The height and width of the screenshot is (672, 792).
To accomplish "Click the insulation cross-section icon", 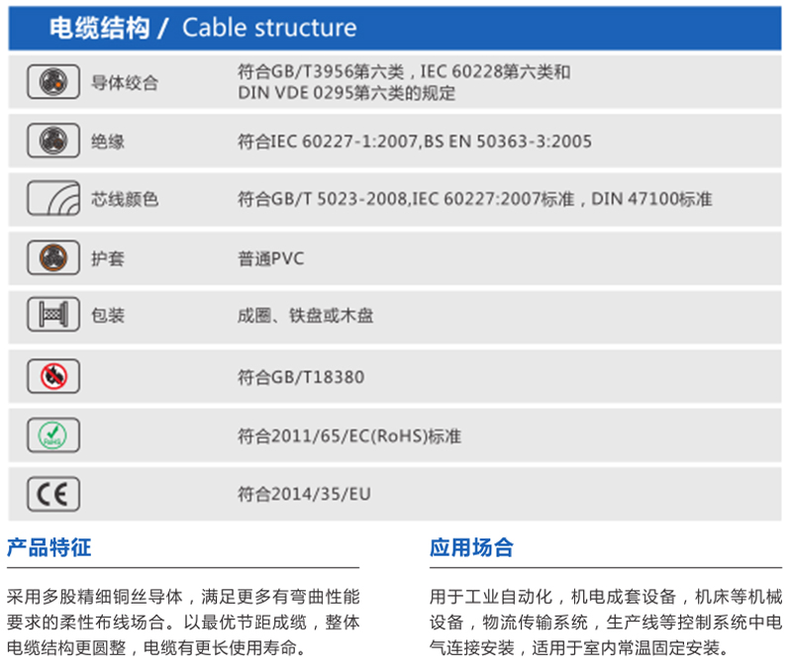I will (52, 142).
